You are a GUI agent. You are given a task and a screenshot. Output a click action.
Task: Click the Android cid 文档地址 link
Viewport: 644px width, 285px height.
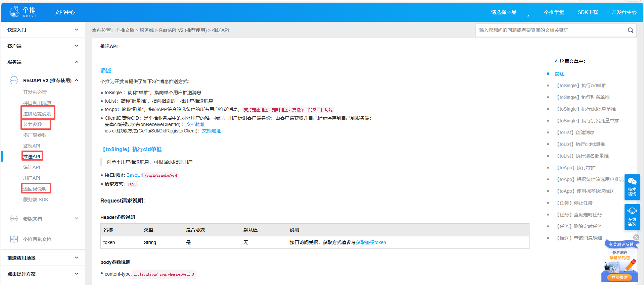[196, 124]
